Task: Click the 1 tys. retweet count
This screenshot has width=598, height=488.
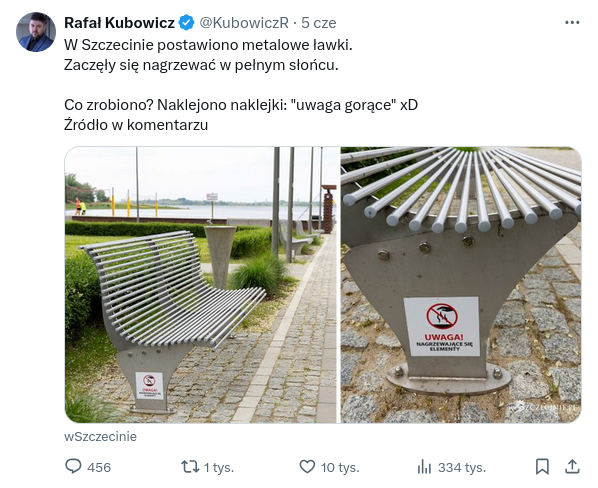Action: [219, 467]
